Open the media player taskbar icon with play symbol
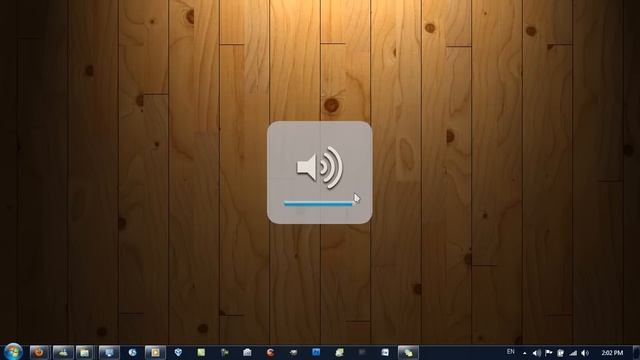Image resolution: width=640 pixels, height=360 pixels. (x=155, y=352)
